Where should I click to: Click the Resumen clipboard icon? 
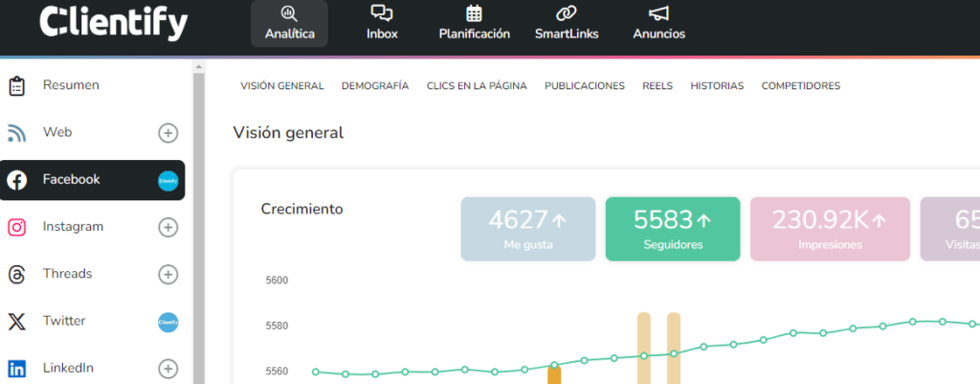click(x=17, y=86)
